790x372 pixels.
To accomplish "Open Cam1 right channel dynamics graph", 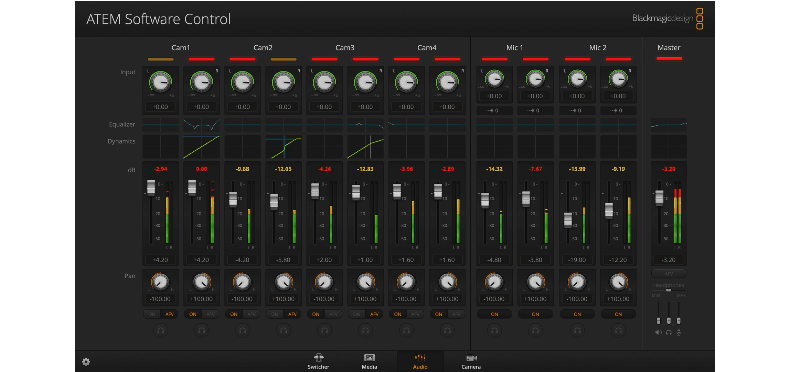I will click(202, 147).
